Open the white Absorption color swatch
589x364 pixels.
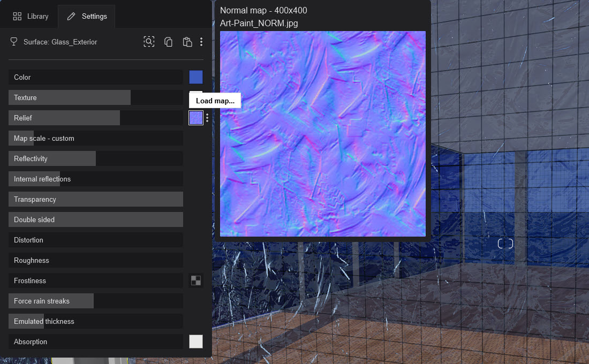pyautogui.click(x=195, y=342)
